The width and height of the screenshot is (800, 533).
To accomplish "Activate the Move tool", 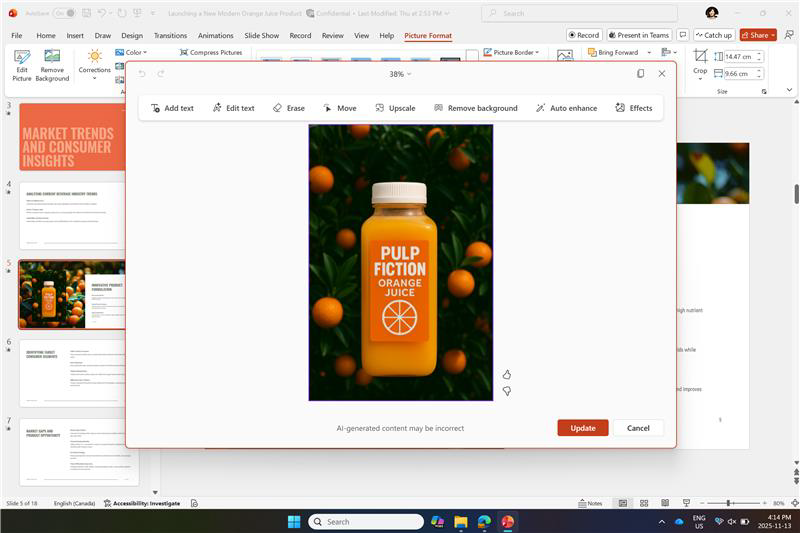I will (x=340, y=108).
